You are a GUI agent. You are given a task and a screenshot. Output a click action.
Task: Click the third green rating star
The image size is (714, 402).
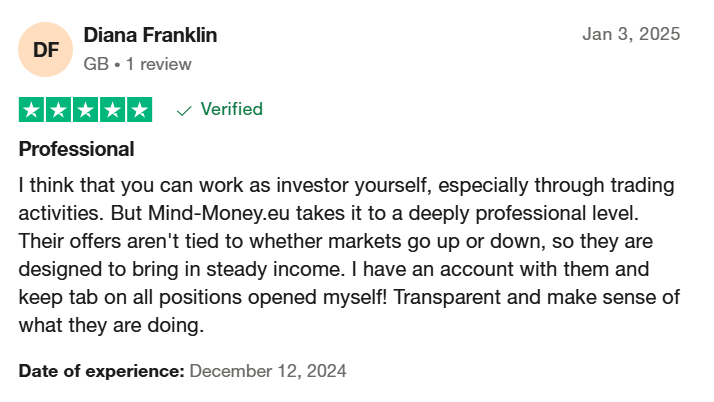(85, 110)
